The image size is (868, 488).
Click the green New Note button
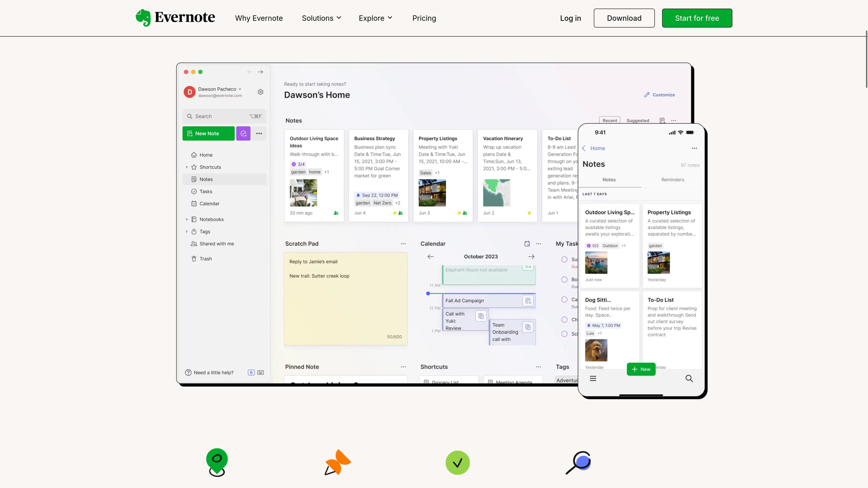[208, 133]
